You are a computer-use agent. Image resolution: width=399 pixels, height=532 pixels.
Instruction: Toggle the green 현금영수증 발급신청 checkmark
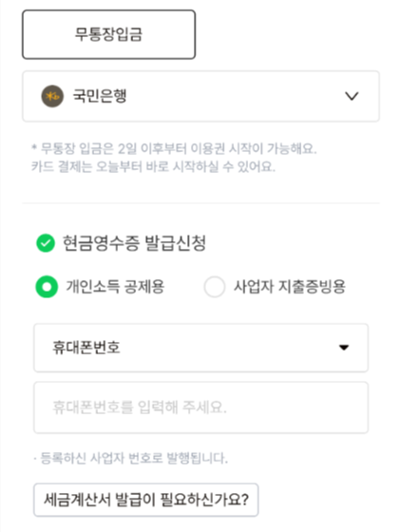click(x=46, y=243)
